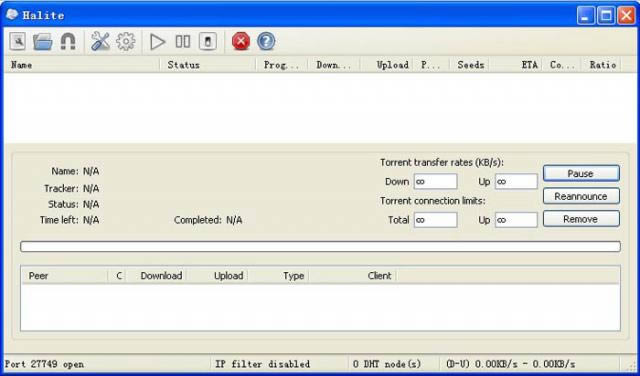Sort the peer list by Type column
The width and height of the screenshot is (640, 376).
coord(278,276)
